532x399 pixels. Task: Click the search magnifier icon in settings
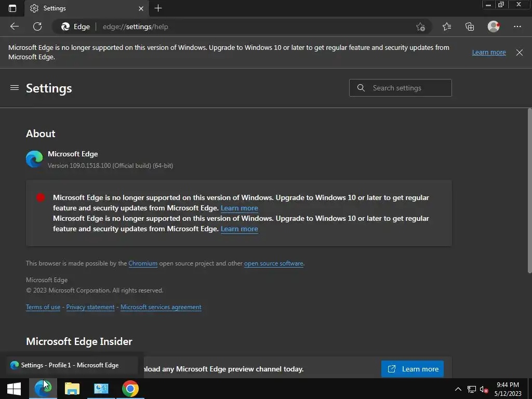click(361, 88)
